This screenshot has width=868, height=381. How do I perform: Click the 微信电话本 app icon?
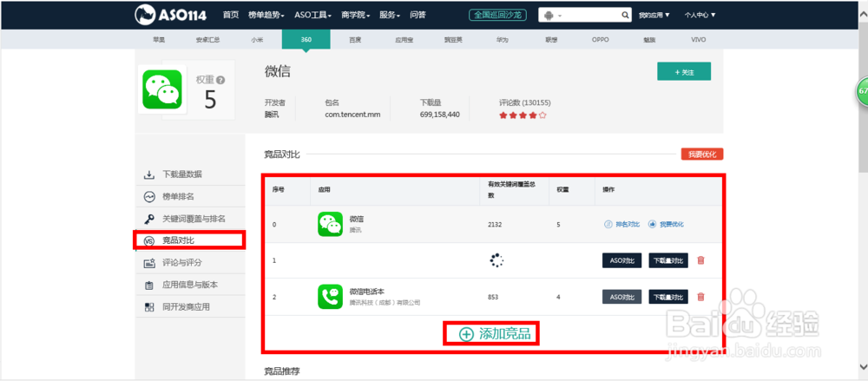[330, 297]
